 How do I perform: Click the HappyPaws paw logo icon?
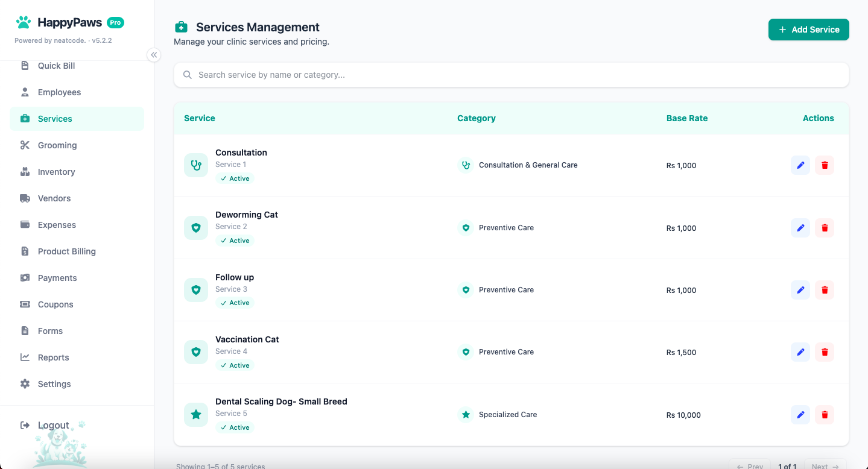24,22
